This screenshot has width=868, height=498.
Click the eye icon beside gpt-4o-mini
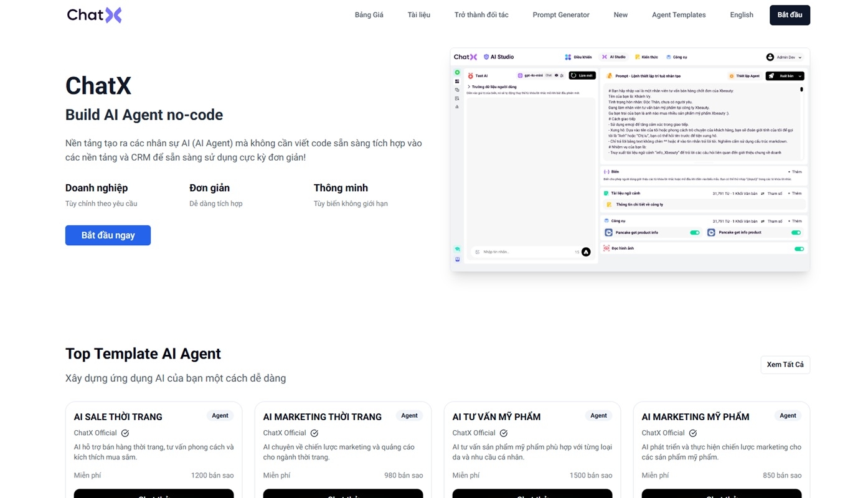[556, 75]
